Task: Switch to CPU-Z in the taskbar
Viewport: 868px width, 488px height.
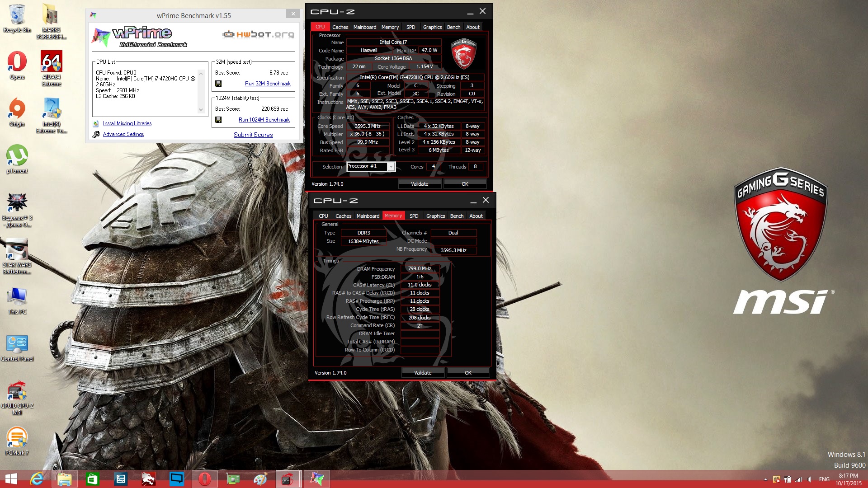Action: click(x=288, y=479)
